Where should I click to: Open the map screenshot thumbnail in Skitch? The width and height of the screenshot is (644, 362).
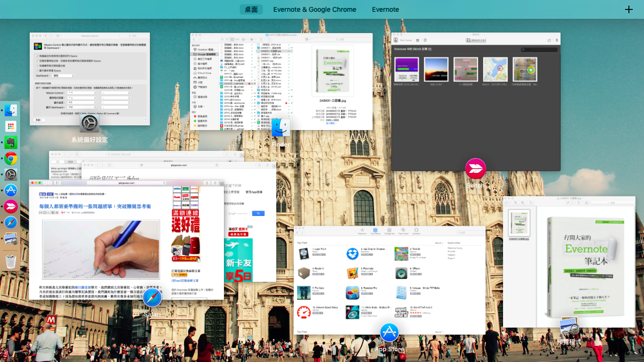[495, 69]
